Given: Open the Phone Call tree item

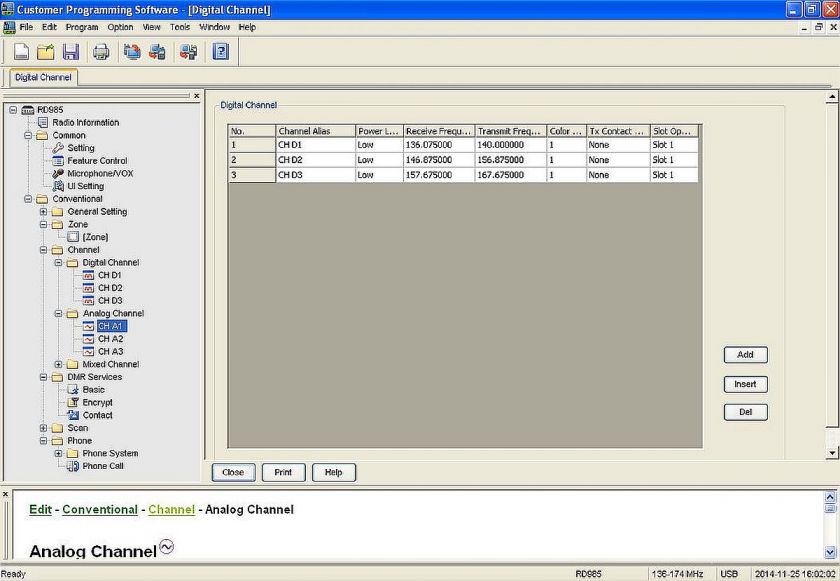Looking at the screenshot, I should tap(103, 466).
